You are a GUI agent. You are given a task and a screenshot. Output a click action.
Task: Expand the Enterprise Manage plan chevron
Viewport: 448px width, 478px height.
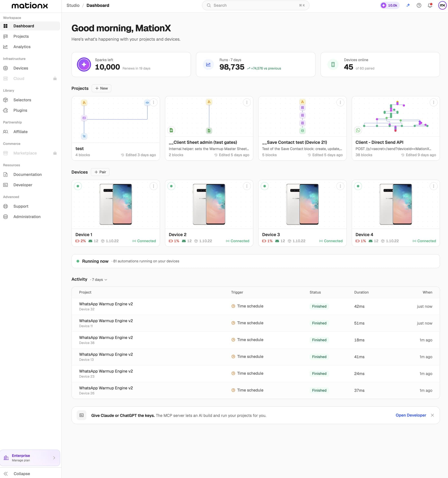[54, 458]
